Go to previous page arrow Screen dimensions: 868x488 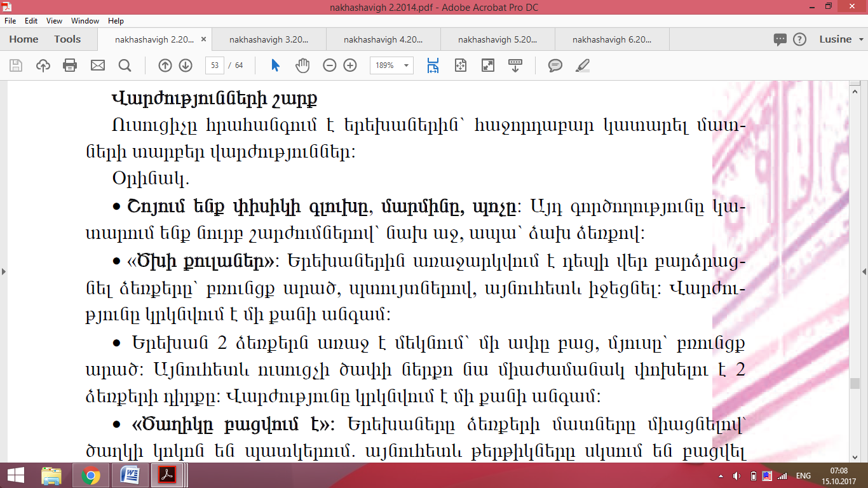click(x=165, y=65)
